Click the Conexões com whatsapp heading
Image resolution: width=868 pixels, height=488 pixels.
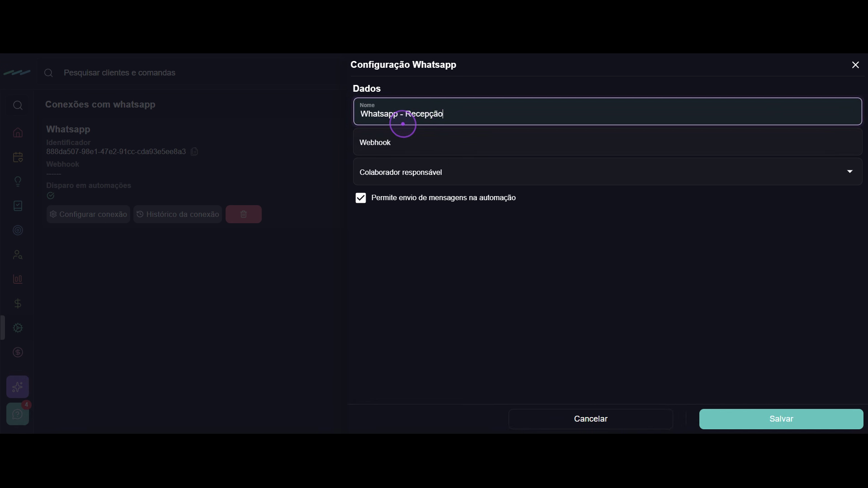click(100, 104)
